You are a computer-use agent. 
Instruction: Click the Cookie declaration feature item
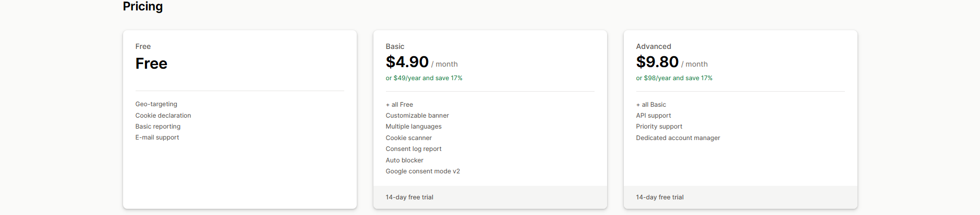pos(163,116)
